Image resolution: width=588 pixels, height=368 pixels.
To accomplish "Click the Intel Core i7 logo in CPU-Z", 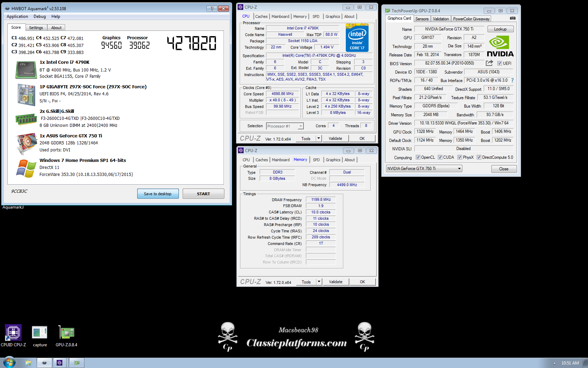I will pyautogui.click(x=357, y=38).
